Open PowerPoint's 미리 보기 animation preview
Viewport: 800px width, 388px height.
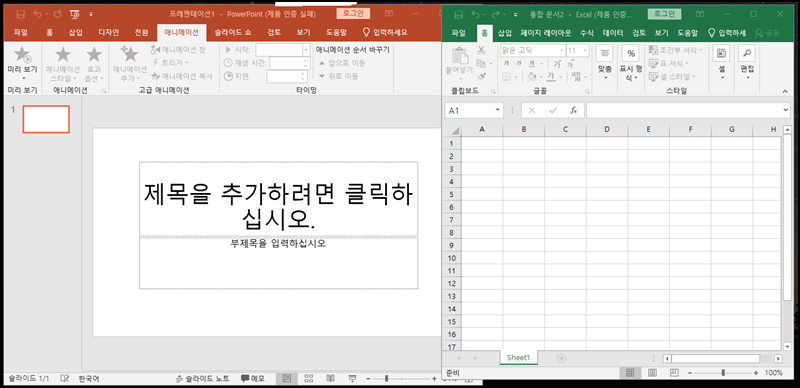(x=22, y=63)
